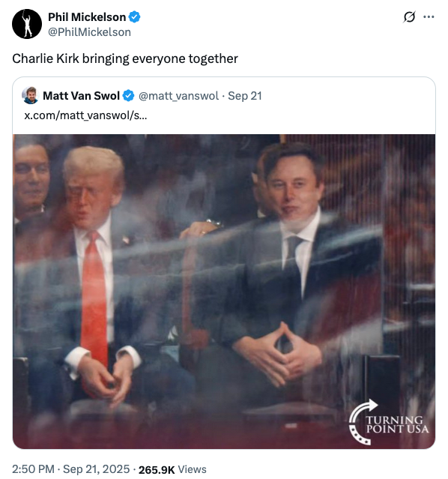Click the Turning Point USA logo watermark
The width and height of the screenshot is (448, 479).
click(389, 422)
